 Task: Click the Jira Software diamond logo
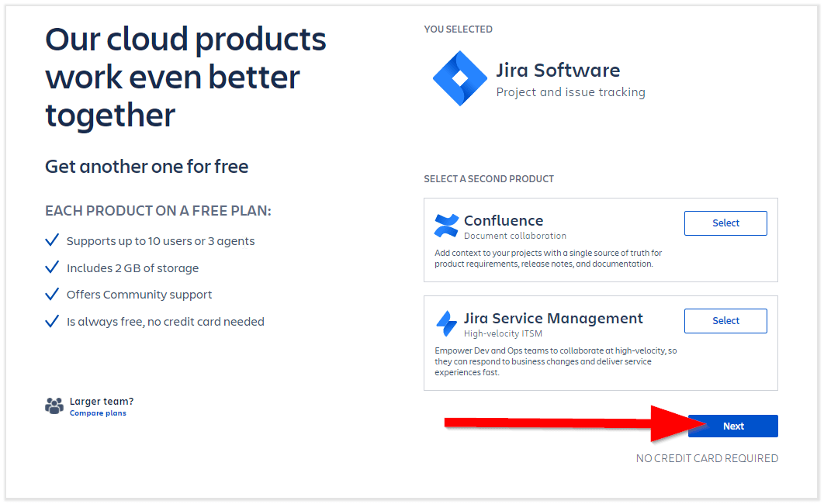click(460, 78)
